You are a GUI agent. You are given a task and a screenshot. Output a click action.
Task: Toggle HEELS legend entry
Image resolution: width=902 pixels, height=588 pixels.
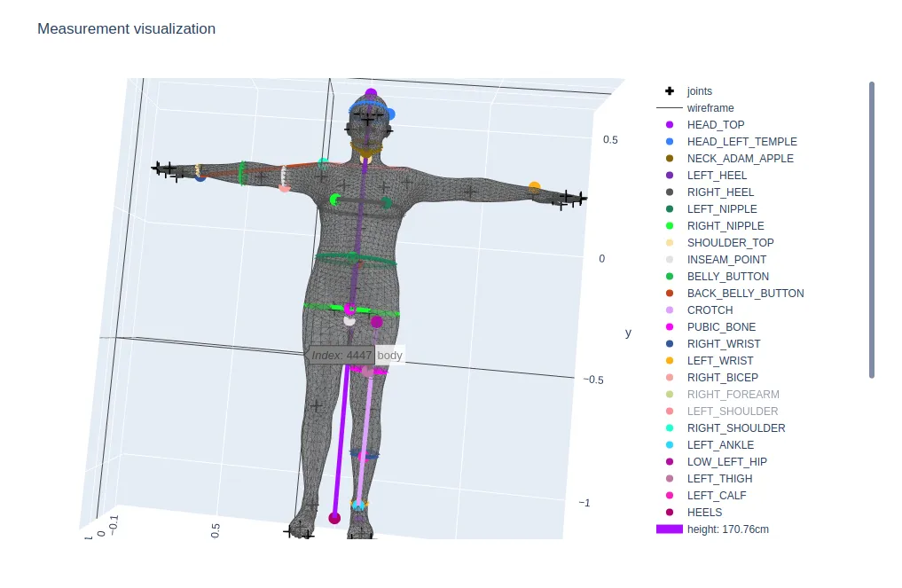coord(704,512)
